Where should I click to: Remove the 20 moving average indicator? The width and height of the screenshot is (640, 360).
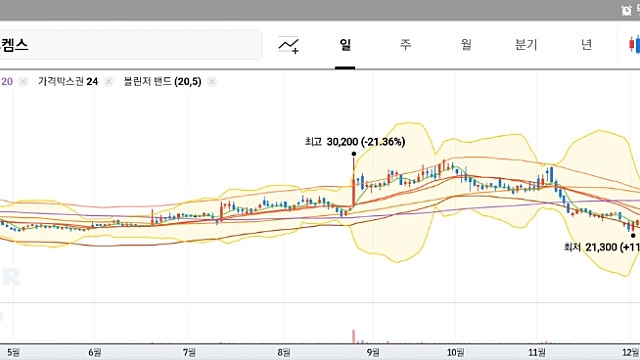pyautogui.click(x=23, y=82)
